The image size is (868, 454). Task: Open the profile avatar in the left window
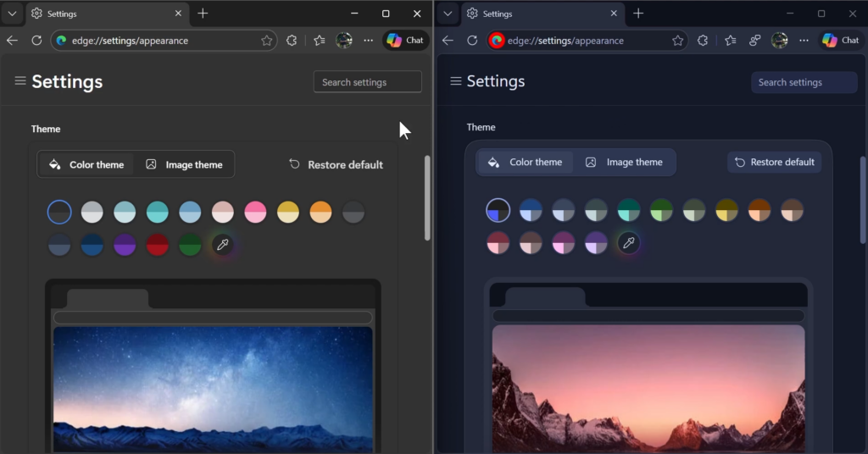344,40
